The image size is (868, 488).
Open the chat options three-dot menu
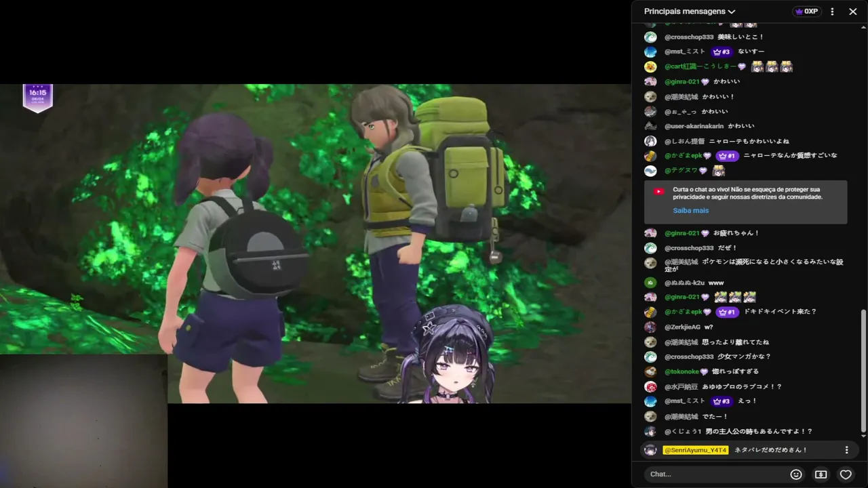tap(832, 12)
